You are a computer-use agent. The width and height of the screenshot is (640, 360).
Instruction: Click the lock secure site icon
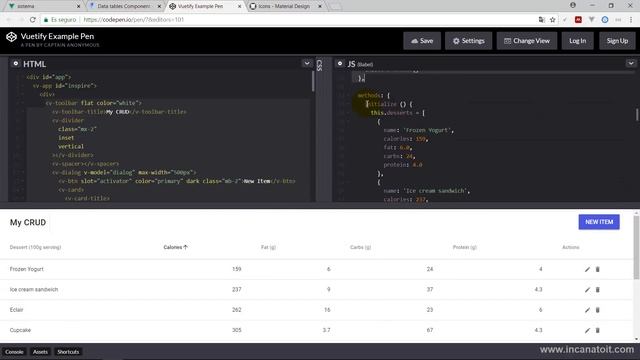click(x=46, y=20)
